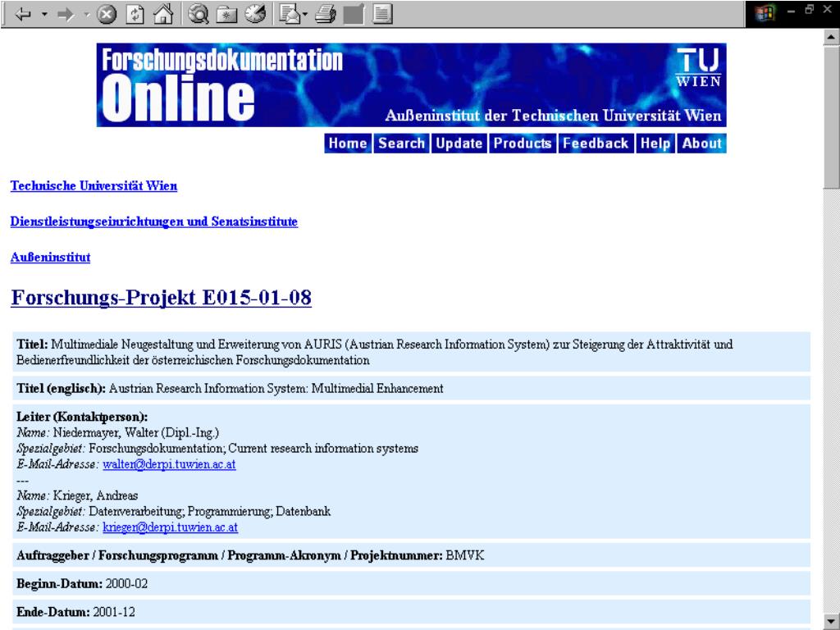The height and width of the screenshot is (630, 840).
Task: Open the Help navigation button
Action: click(655, 144)
